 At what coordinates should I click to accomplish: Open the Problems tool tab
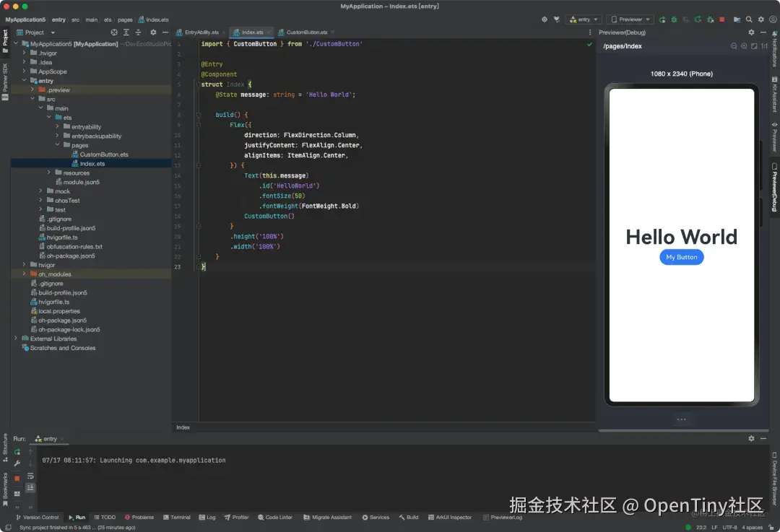(139, 517)
